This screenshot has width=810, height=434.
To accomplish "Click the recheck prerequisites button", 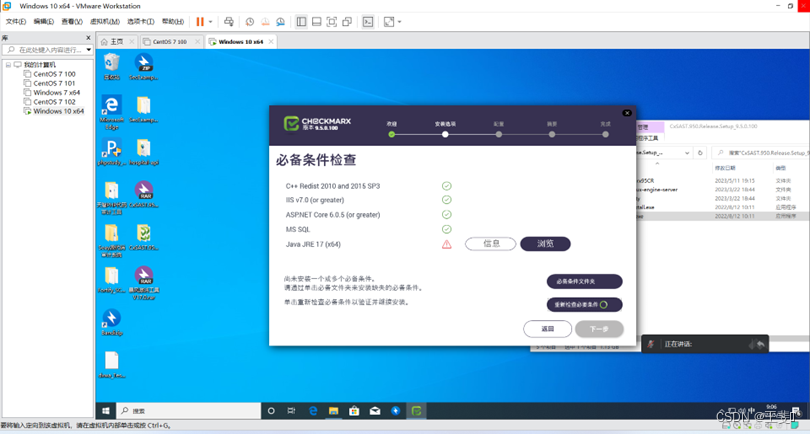I will [x=584, y=304].
